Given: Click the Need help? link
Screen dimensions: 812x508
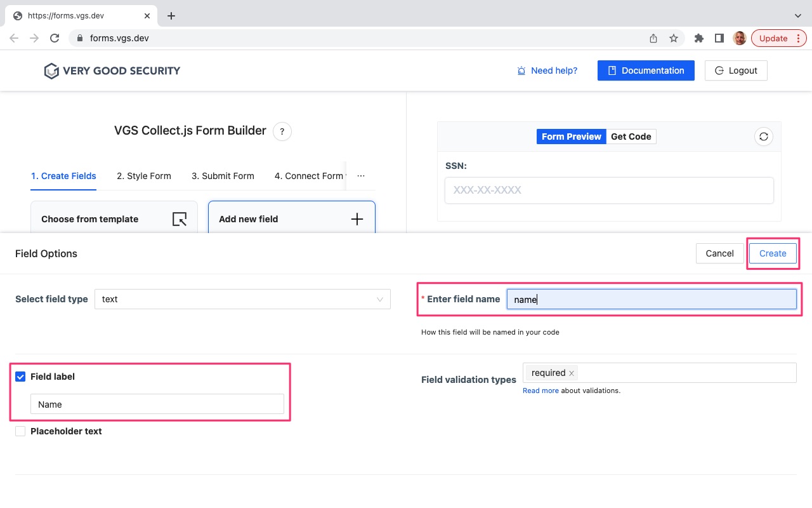Looking at the screenshot, I should 547,70.
